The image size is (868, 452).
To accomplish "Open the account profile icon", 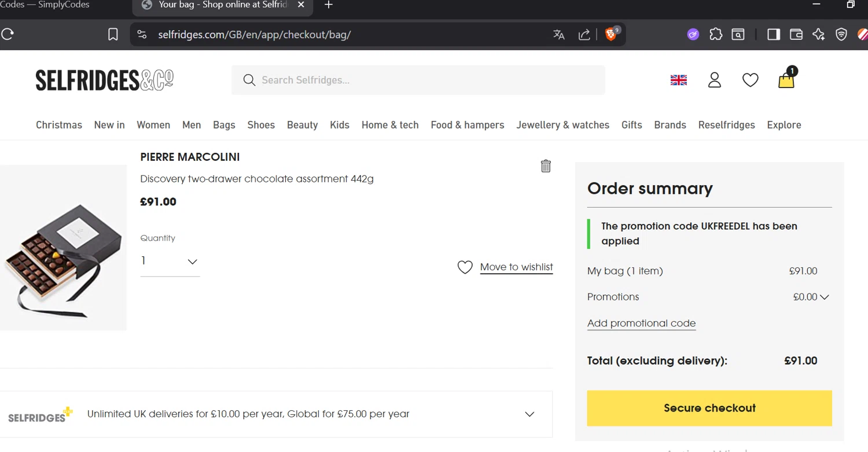I will 715,80.
